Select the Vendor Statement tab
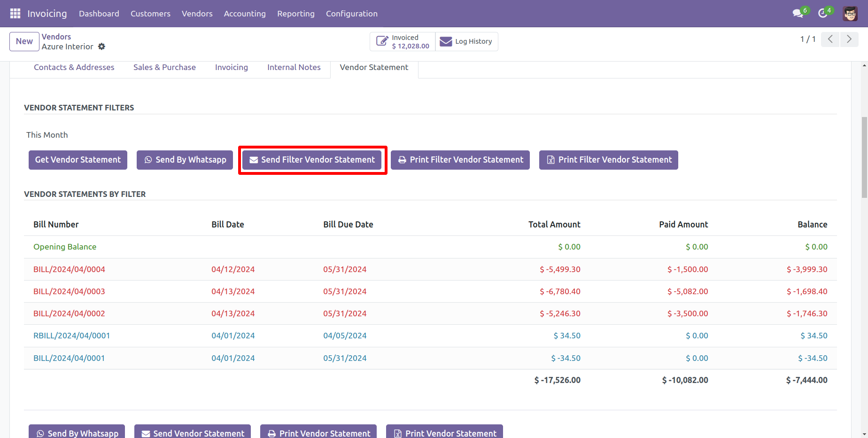The height and width of the screenshot is (438, 868). (374, 67)
